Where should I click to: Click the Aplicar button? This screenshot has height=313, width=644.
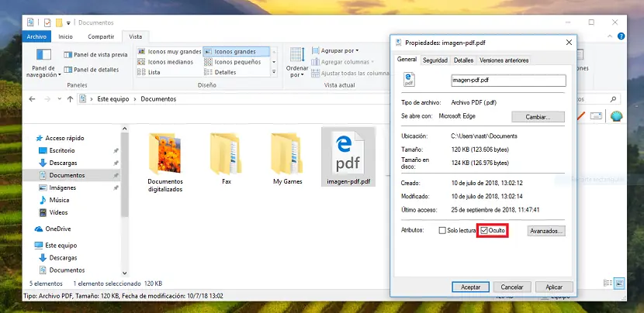click(x=554, y=287)
